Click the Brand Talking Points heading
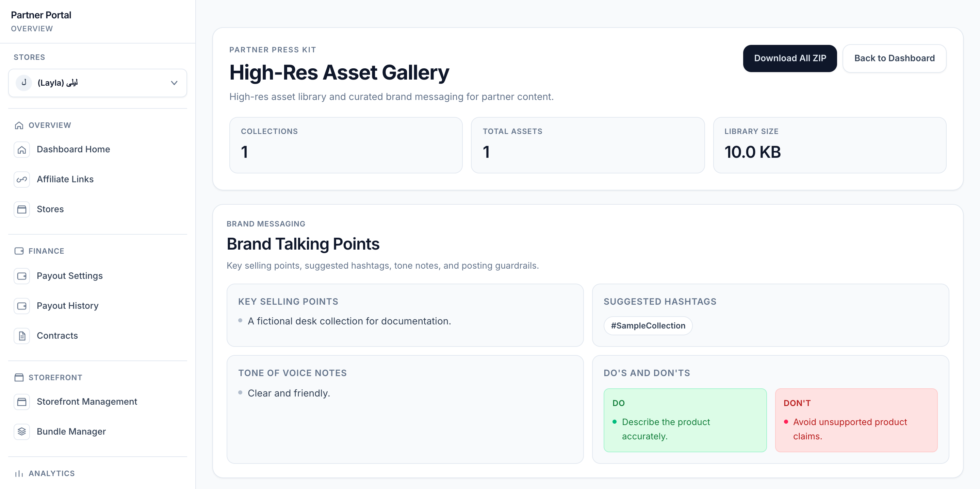 tap(303, 244)
